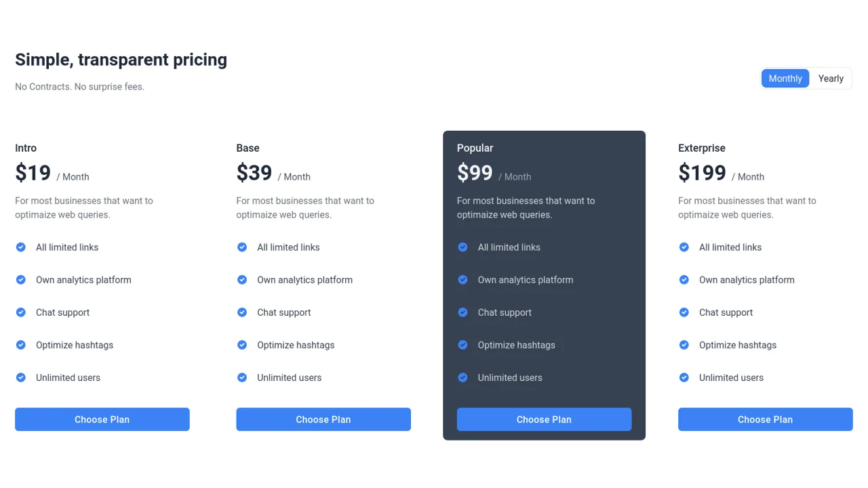The height and width of the screenshot is (488, 868).
Task: Click the Simple, transparent pricing heading
Action: [121, 60]
